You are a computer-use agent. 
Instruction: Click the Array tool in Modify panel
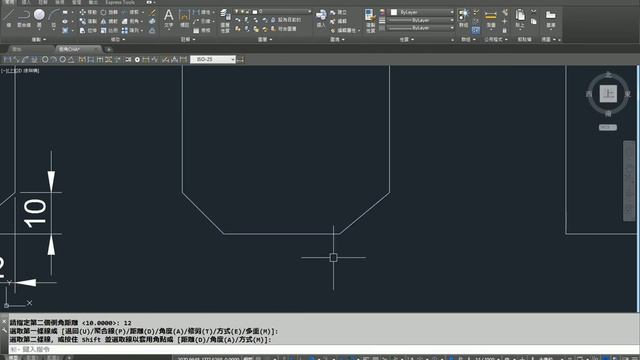click(130, 30)
